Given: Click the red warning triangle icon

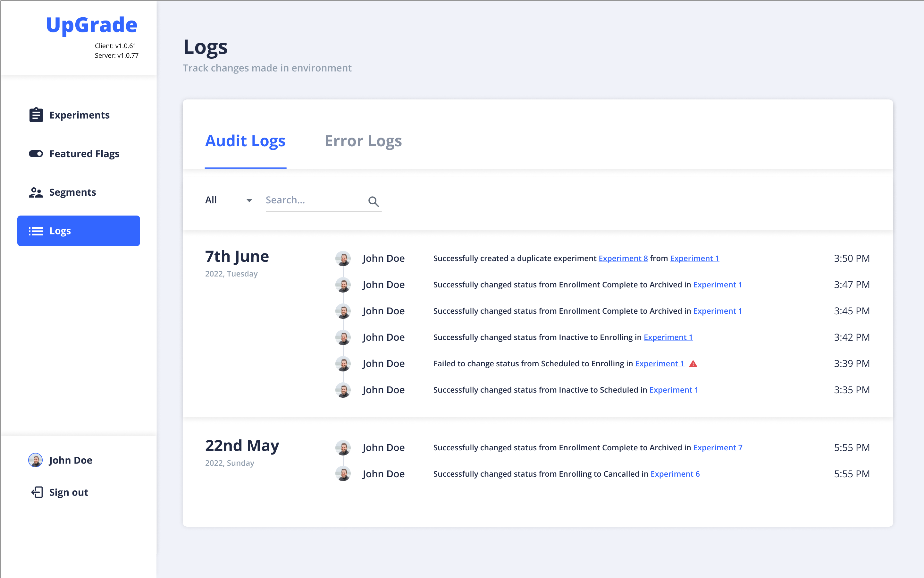Looking at the screenshot, I should pyautogui.click(x=693, y=364).
